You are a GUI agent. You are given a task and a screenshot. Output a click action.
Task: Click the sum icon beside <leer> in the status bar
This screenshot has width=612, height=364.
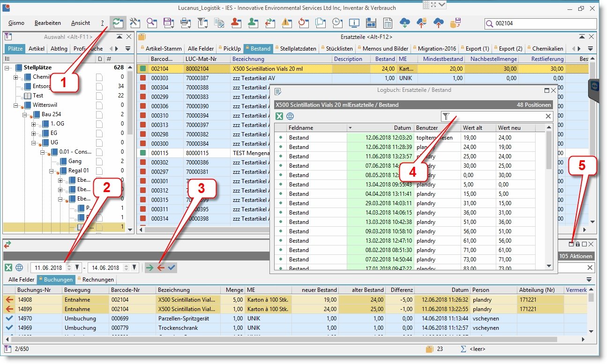click(x=463, y=349)
